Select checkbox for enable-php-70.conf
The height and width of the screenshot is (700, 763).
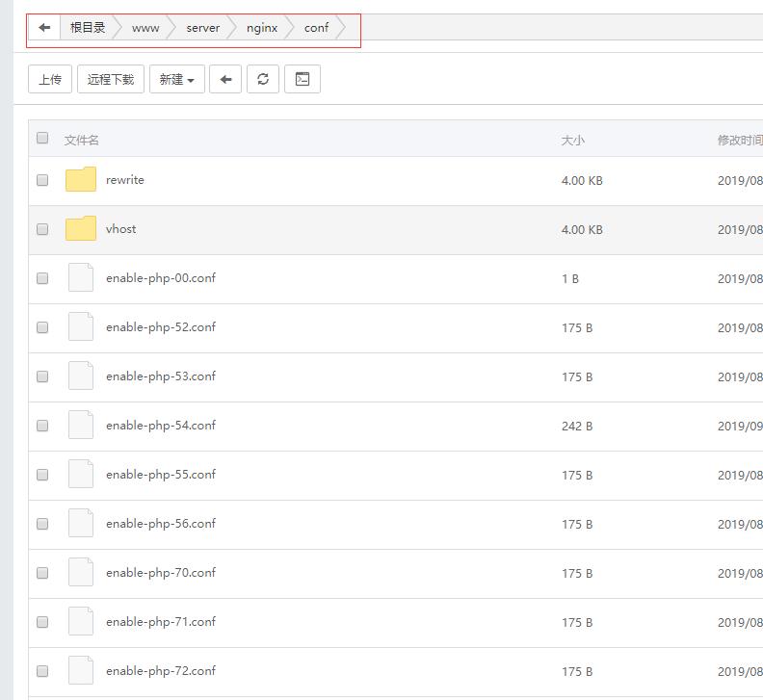tap(42, 573)
